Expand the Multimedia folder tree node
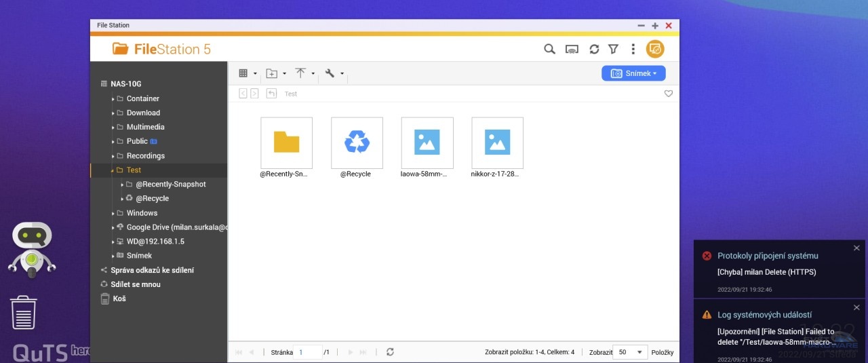The width and height of the screenshot is (868, 363). [113, 128]
